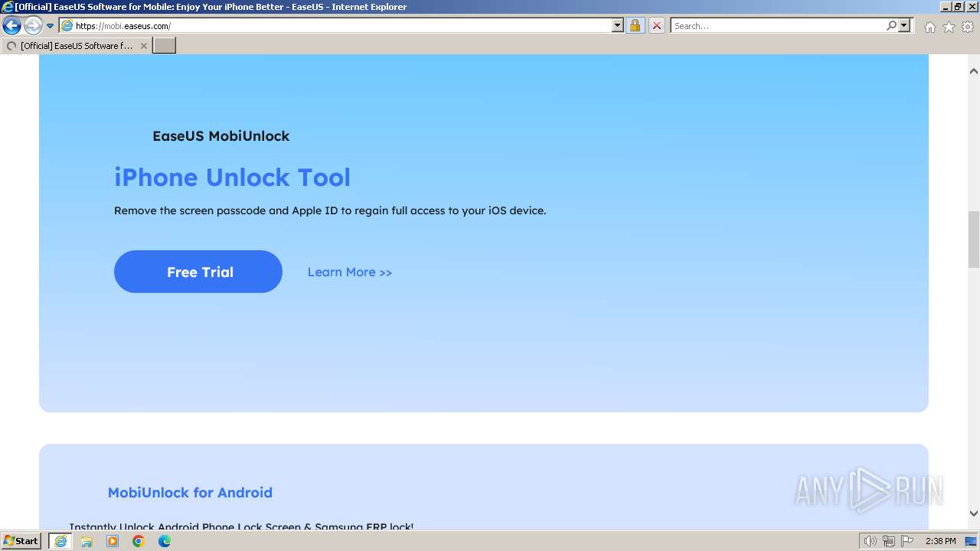Click the screen passcode description text
Viewport: 980px width, 551px height.
pos(330,210)
